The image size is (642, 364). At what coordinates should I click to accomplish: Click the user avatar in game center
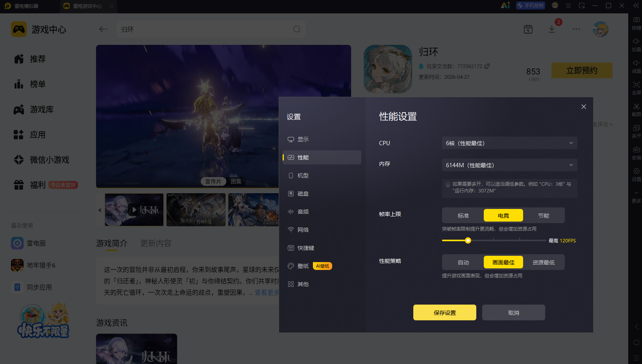(601, 29)
